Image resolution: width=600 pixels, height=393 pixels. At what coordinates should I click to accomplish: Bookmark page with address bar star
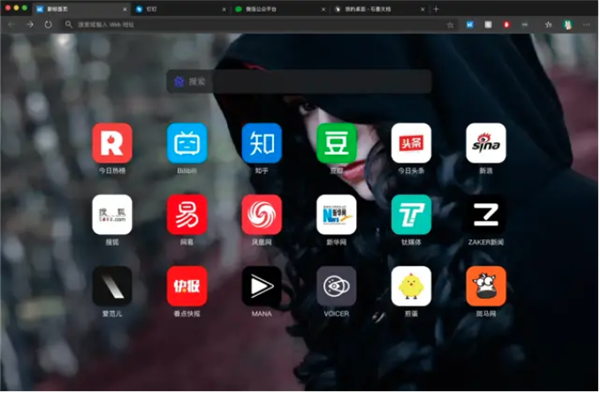(450, 25)
